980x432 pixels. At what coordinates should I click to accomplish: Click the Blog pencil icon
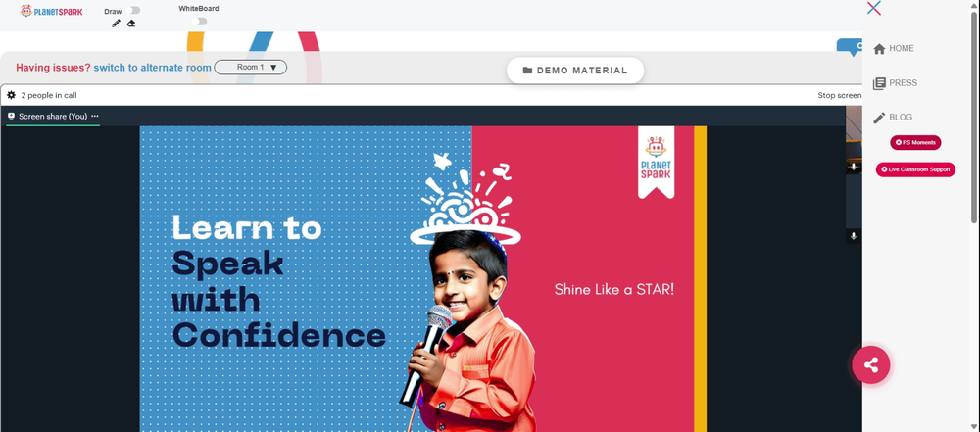pos(879,118)
